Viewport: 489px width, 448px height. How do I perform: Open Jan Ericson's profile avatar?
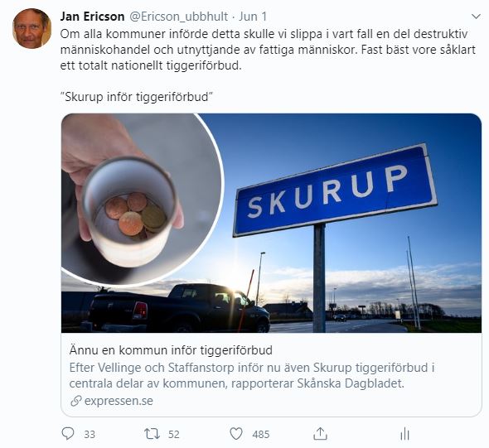(x=31, y=29)
